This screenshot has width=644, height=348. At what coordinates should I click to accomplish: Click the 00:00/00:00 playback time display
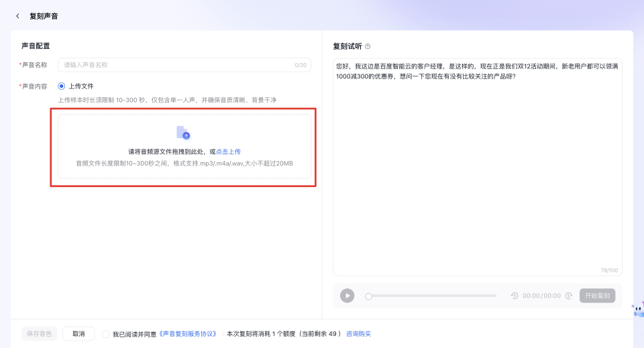pyautogui.click(x=541, y=296)
